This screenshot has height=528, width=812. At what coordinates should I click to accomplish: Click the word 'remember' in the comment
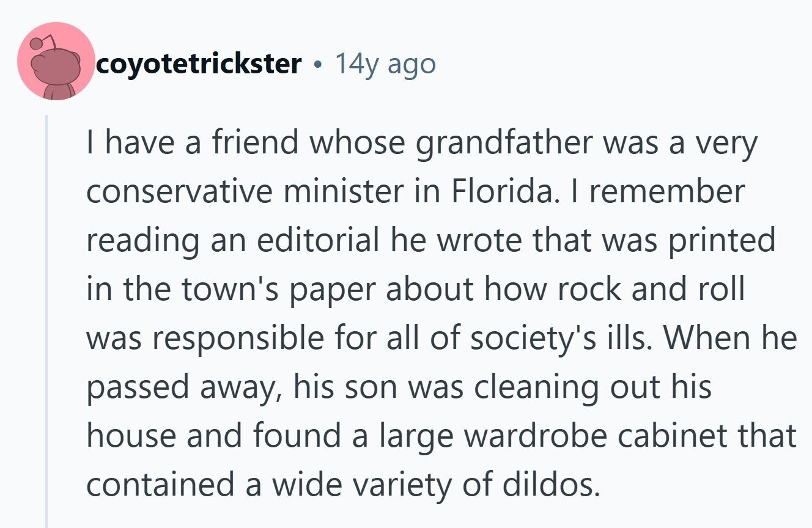pyautogui.click(x=666, y=192)
